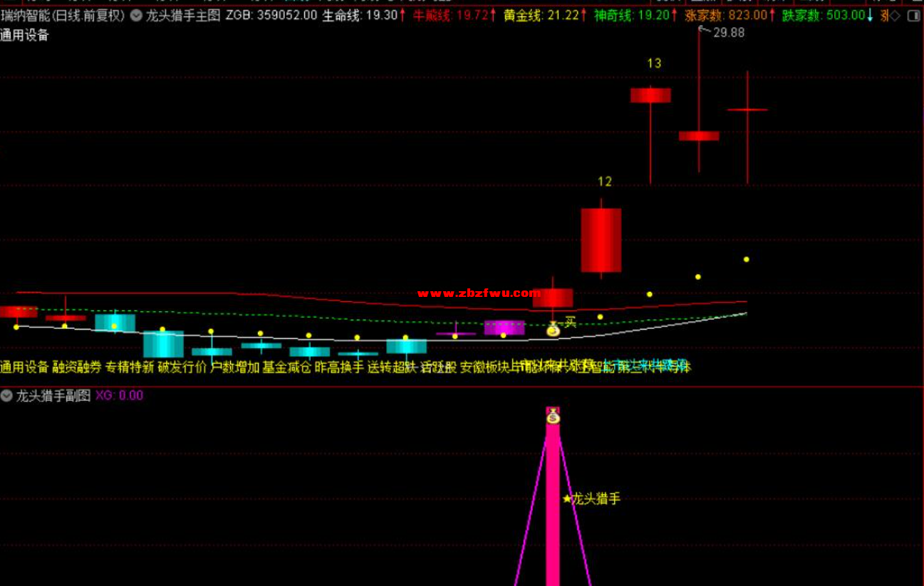Screen dimensions: 924x586
Task: Select the large red candlestick labeled 12
Action: (601, 240)
